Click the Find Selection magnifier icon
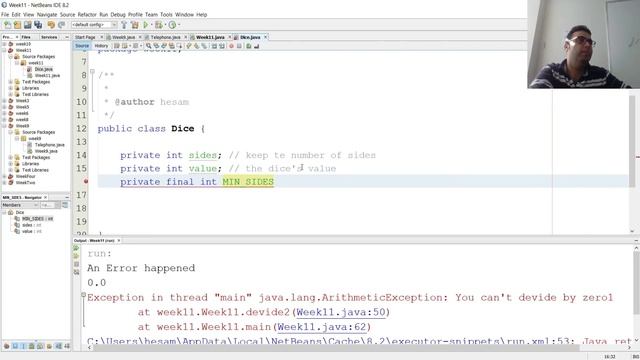Screen dimensions: 640x360 pyautogui.click(x=149, y=46)
